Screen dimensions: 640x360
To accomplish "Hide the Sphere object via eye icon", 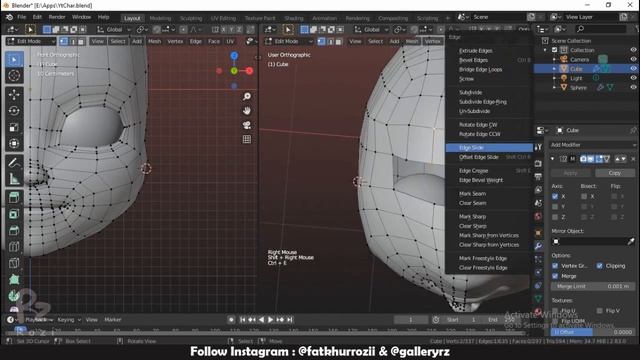I will coord(633,87).
